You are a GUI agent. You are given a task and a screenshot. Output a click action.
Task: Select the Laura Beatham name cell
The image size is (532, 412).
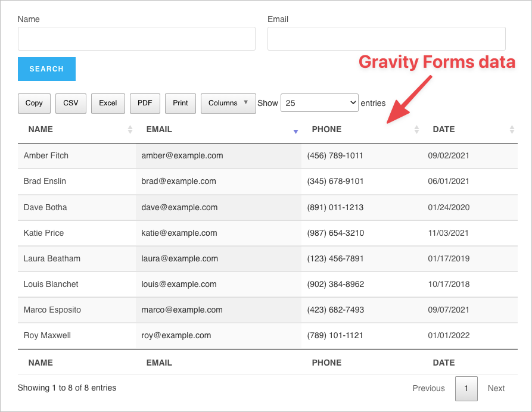[77, 259]
